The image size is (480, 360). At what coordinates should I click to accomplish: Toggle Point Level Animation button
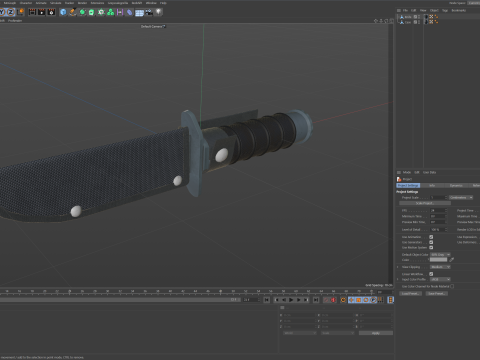point(380,300)
